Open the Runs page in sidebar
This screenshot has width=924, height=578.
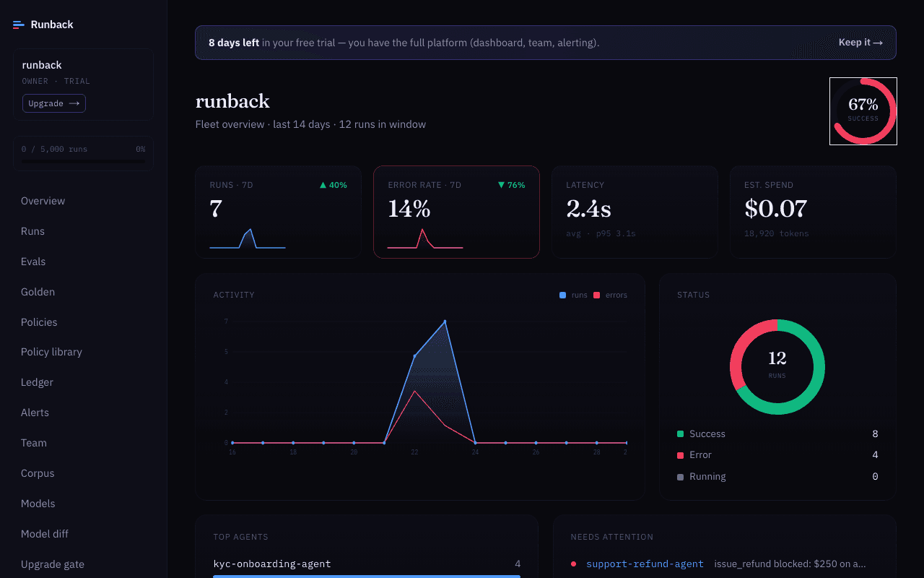tap(33, 231)
